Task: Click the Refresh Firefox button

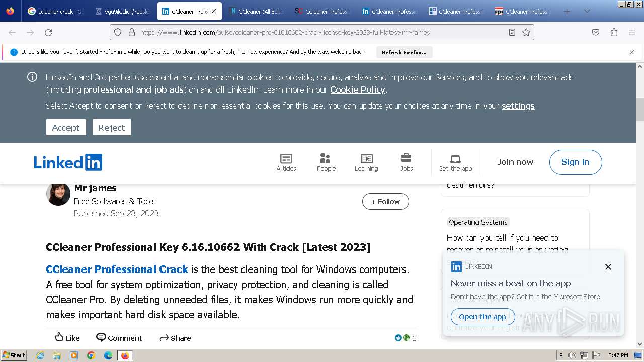Action: [404, 52]
